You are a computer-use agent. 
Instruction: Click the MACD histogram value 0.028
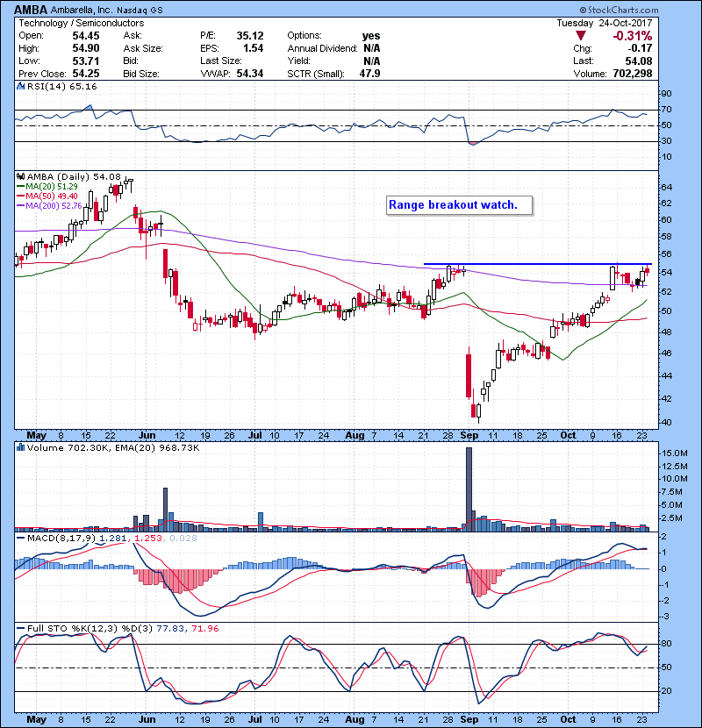(x=183, y=539)
